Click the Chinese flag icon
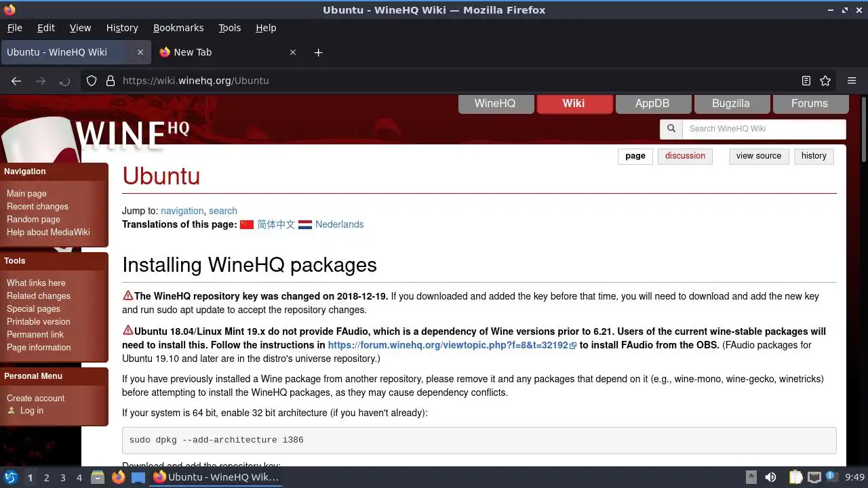 coord(247,224)
